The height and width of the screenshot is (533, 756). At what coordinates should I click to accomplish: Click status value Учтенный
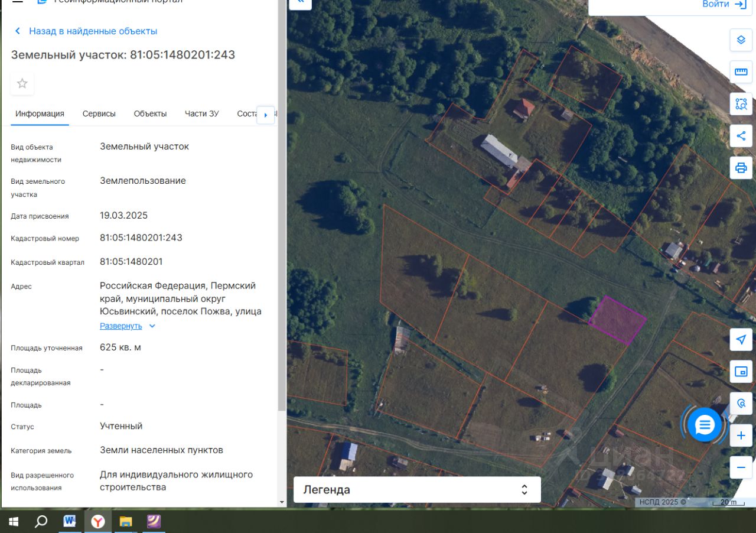121,426
